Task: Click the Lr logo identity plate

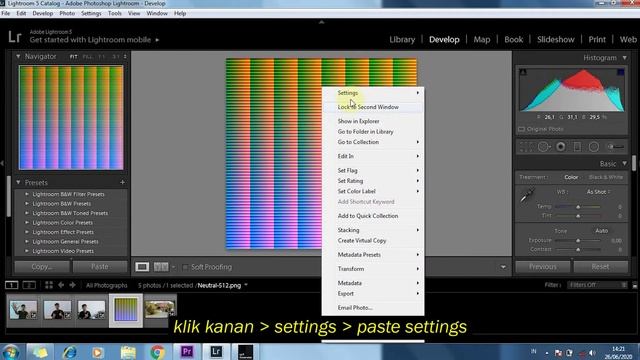Action: (x=15, y=37)
